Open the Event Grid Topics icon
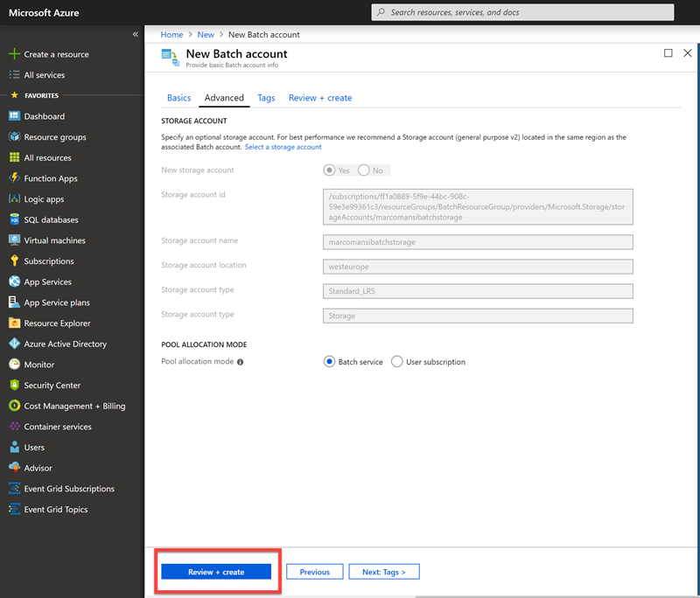This screenshot has width=700, height=598. [14, 509]
